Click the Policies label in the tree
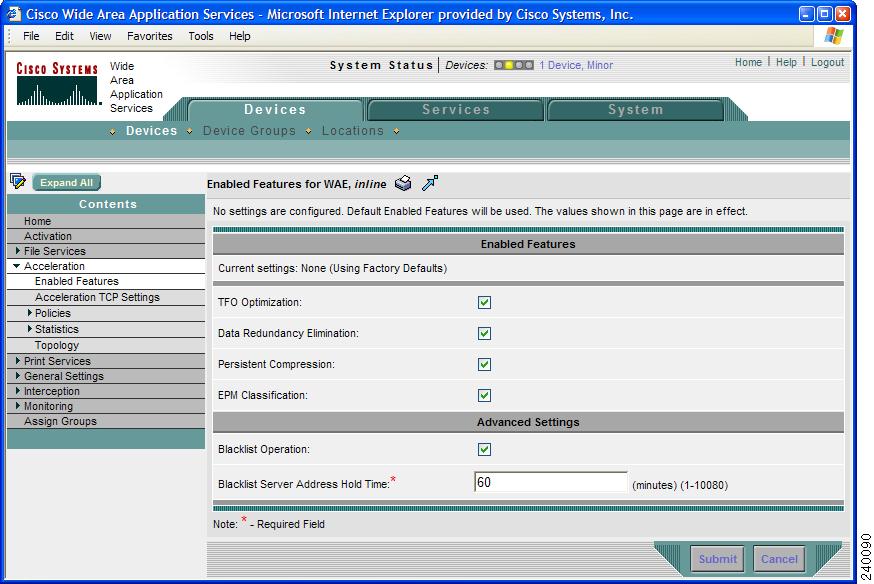The width and height of the screenshot is (874, 584). coord(53,313)
